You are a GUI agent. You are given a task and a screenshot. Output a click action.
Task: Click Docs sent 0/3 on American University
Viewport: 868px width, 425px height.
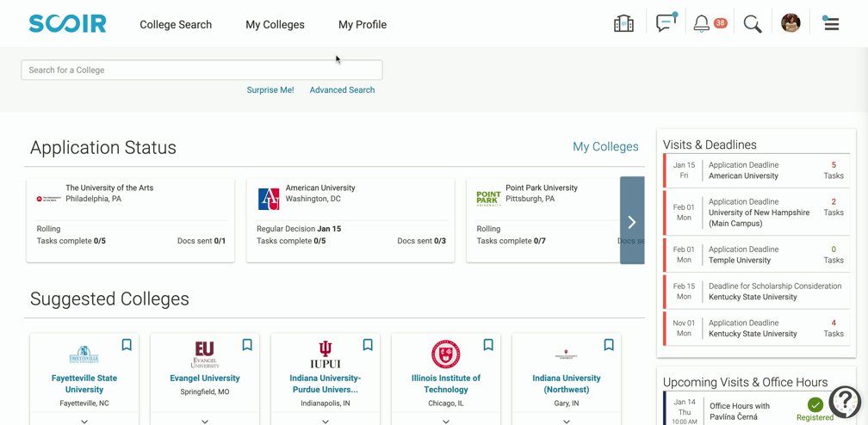coord(421,241)
